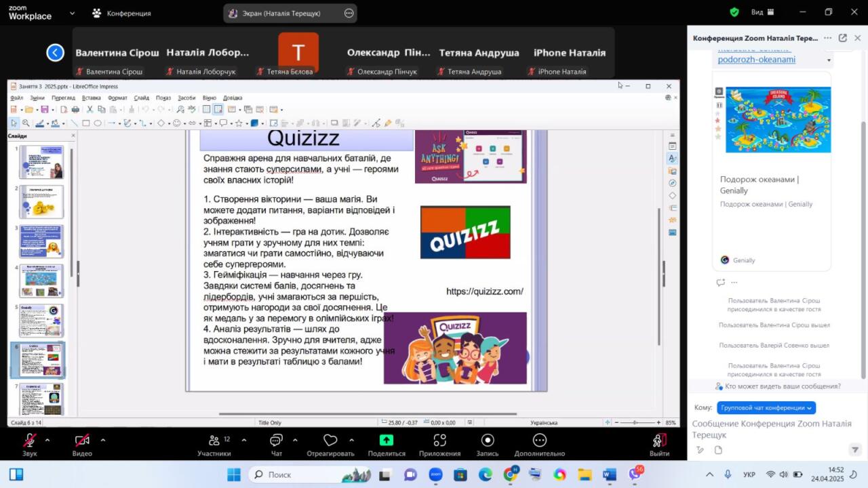This screenshot has height=488, width=868.
Task: Open Zoom Apps from meeting toolbar
Action: click(x=439, y=444)
